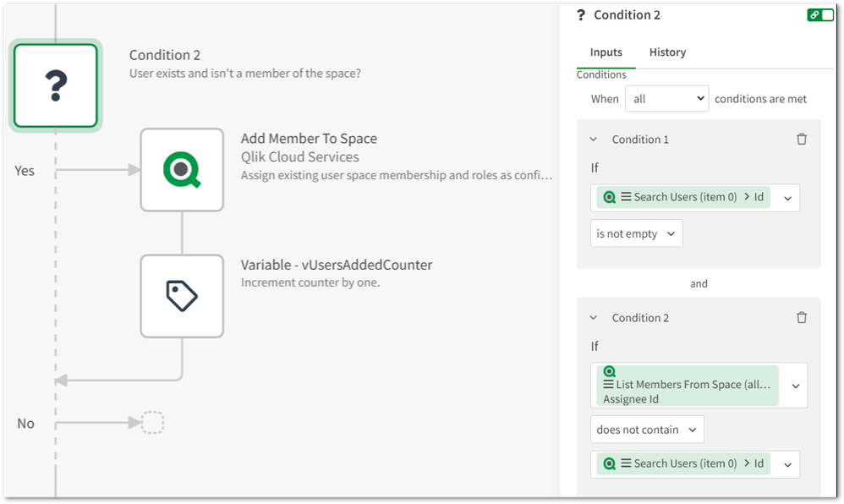Open the When conditions dropdown showing all
The height and width of the screenshot is (504, 844).
(666, 98)
